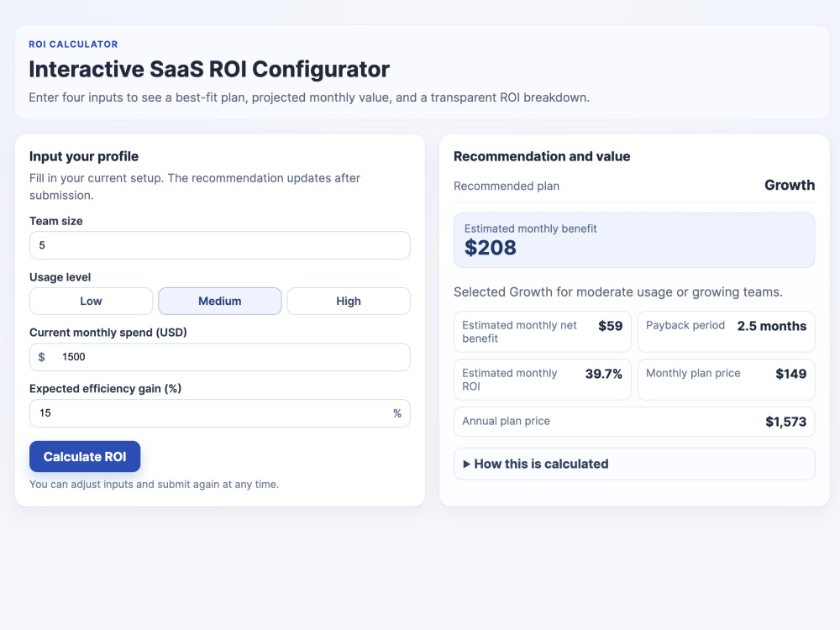Viewport: 840px width, 630px height.
Task: Click the dollar sign prefix icon
Action: tap(42, 357)
